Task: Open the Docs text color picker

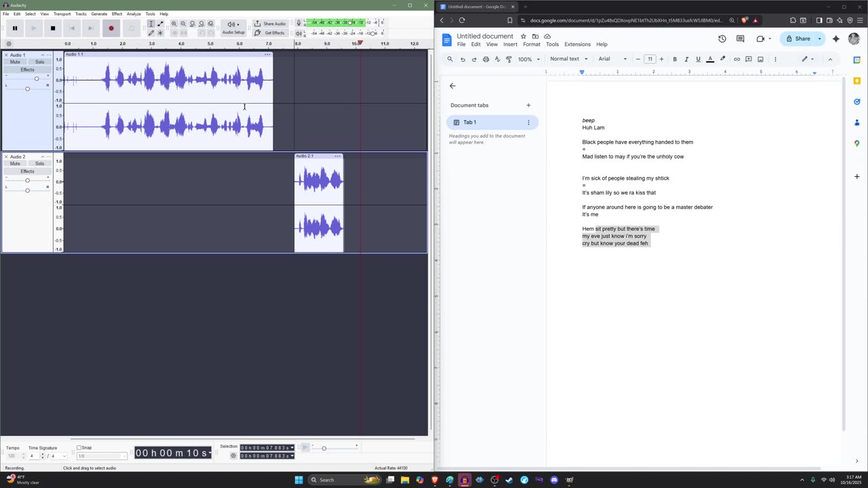Action: click(x=710, y=60)
